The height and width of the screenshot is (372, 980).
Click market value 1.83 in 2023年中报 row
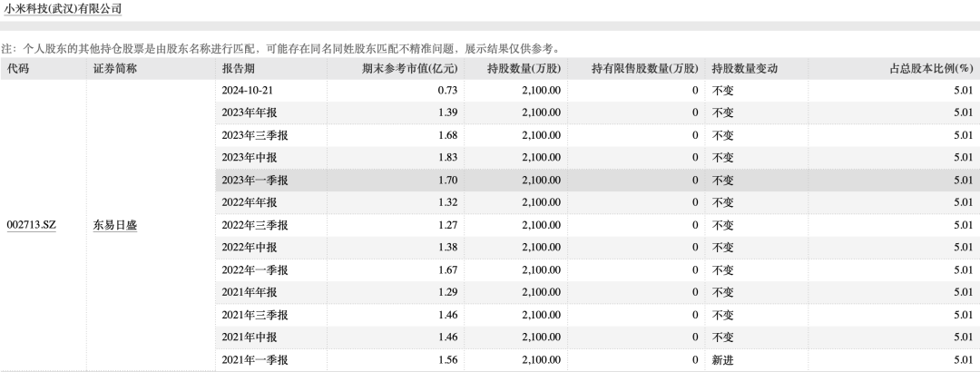(447, 158)
